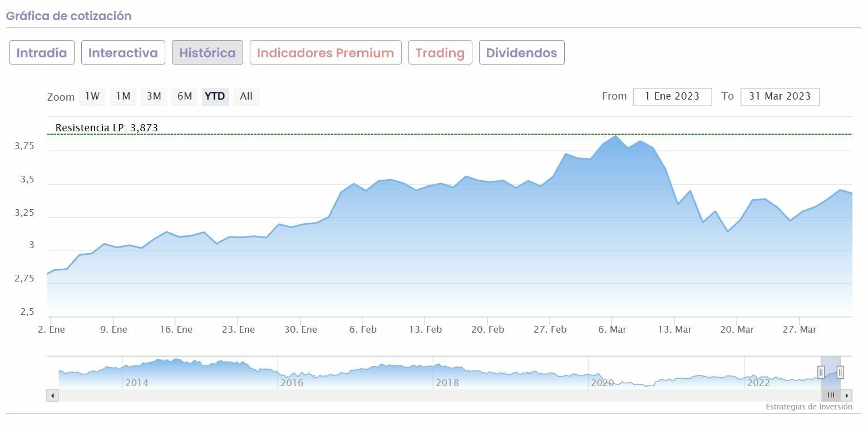The width and height of the screenshot is (868, 430).
Task: Click the To date field
Action: coord(780,96)
